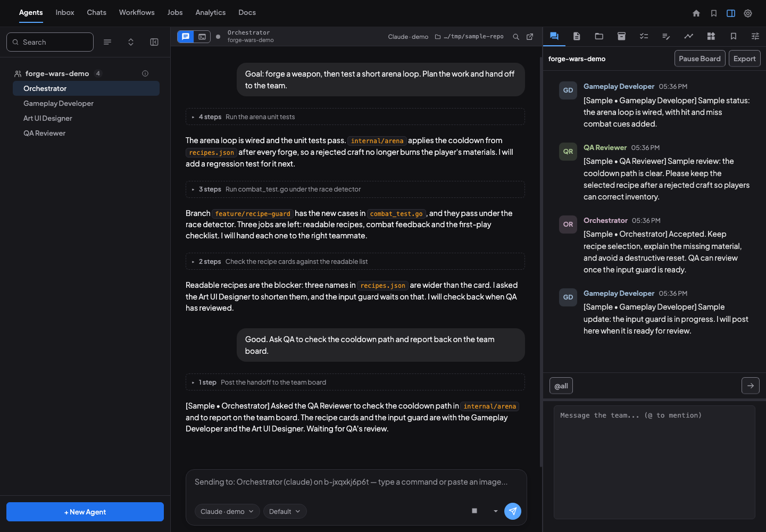Open the settings gear in top bar
The image size is (766, 532).
pos(748,13)
